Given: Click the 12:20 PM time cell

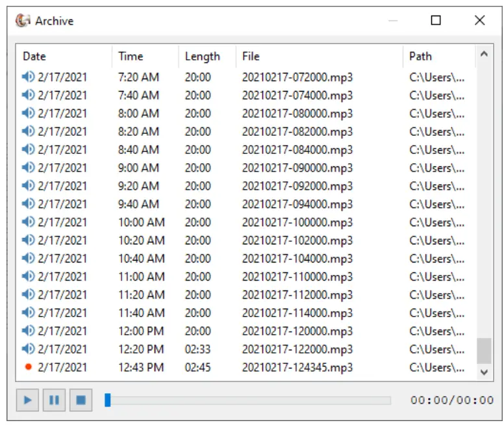Looking at the screenshot, I should point(141,349).
